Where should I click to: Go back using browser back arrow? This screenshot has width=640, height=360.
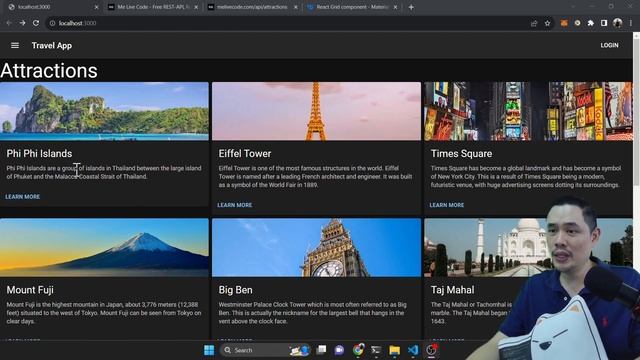(x=9, y=23)
